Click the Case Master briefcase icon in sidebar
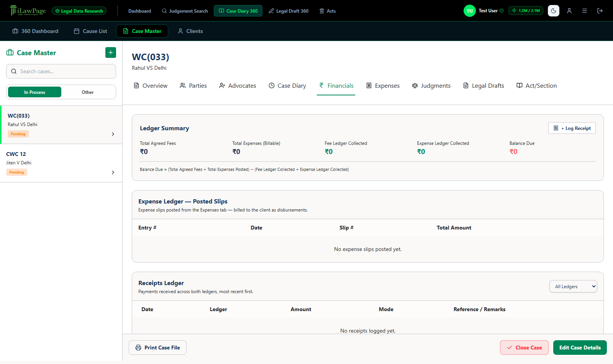The height and width of the screenshot is (364, 613). (10, 52)
